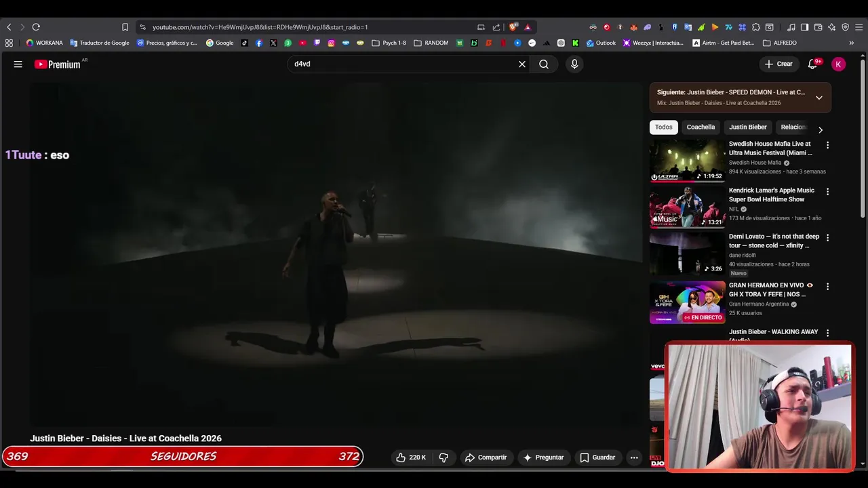This screenshot has height=488, width=868.
Task: Open more actions three-dot button
Action: click(634, 457)
